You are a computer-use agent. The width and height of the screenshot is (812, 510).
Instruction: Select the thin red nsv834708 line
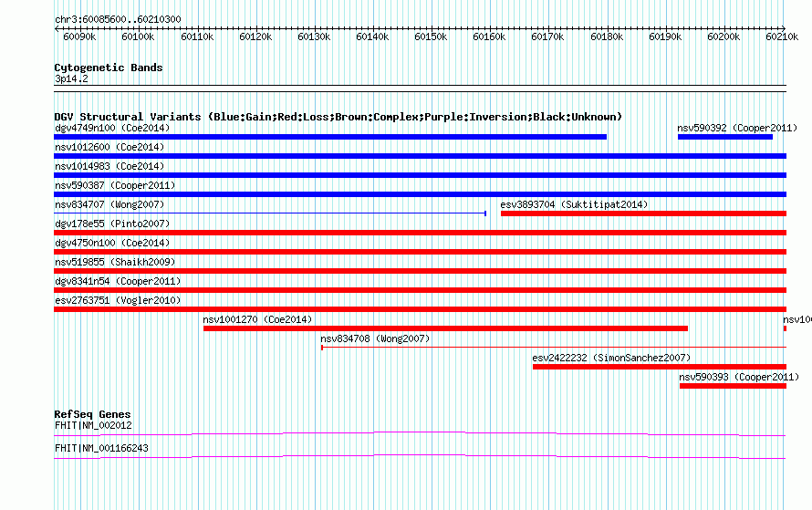coord(554,348)
